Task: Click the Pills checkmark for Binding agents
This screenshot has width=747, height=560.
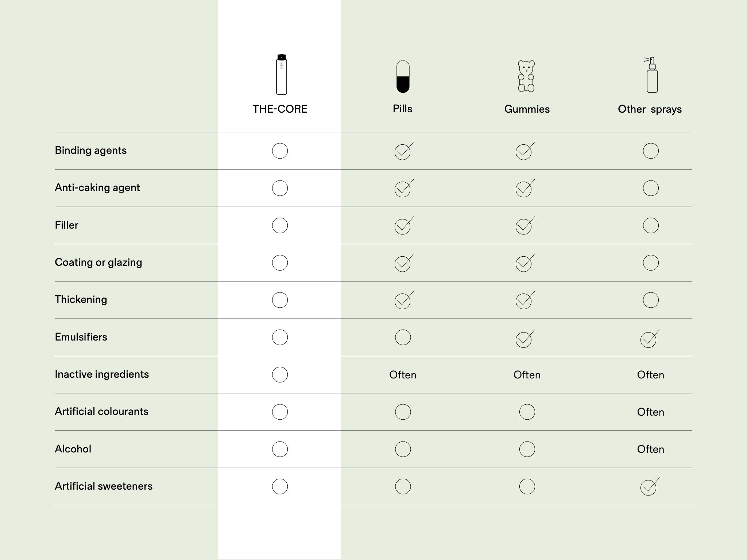Action: point(403,152)
